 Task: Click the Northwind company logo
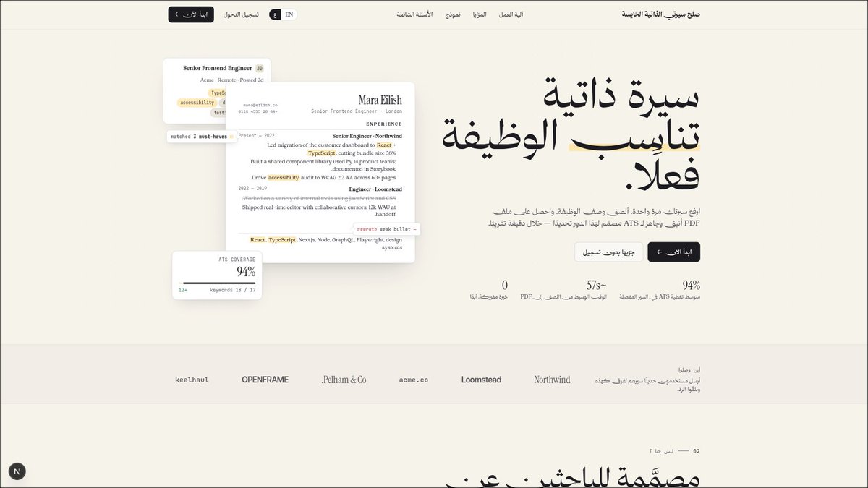552,380
